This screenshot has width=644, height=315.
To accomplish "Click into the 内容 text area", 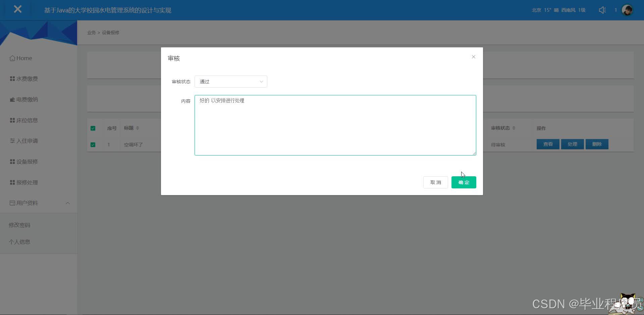I will tap(335, 125).
